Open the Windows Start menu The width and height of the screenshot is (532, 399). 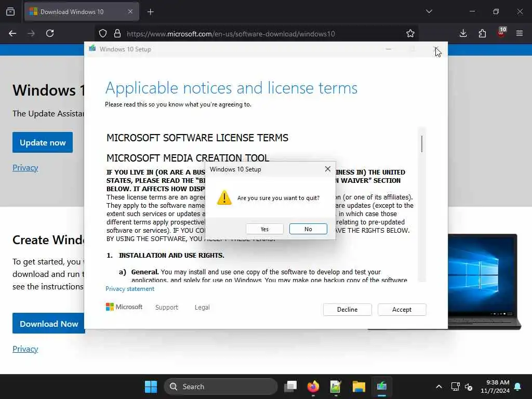click(151, 387)
